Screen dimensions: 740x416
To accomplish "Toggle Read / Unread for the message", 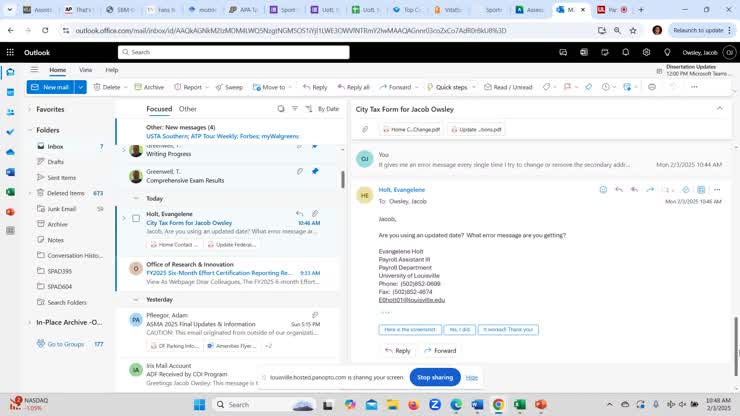I will pyautogui.click(x=508, y=87).
